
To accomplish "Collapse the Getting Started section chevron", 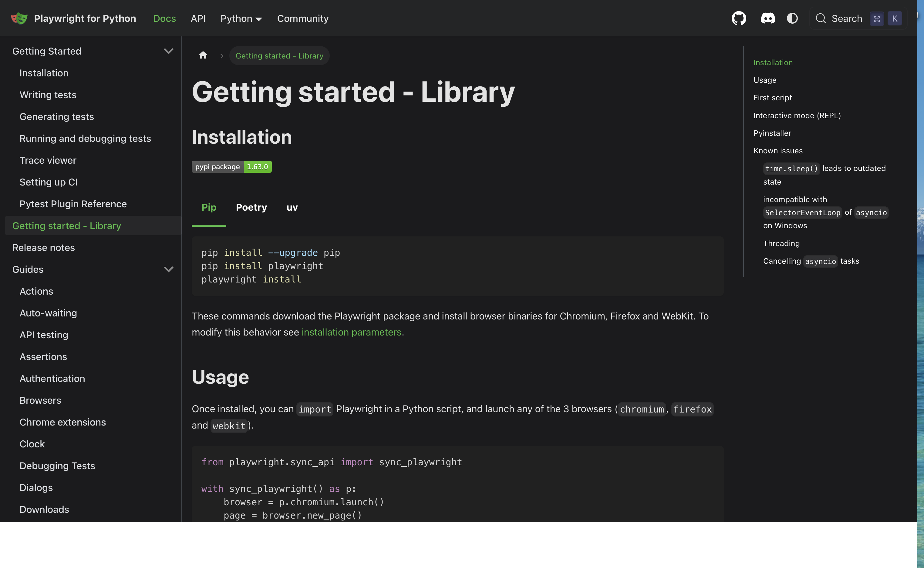I will [x=168, y=51].
